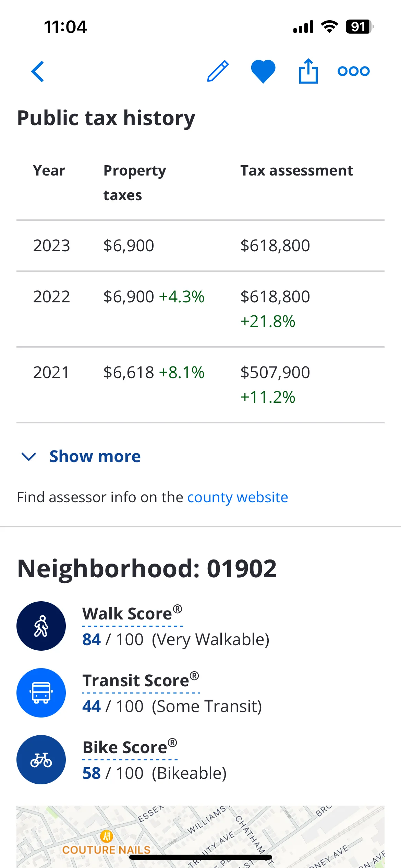The image size is (401, 868).
Task: Select the 2022 tax history row
Action: (200, 309)
